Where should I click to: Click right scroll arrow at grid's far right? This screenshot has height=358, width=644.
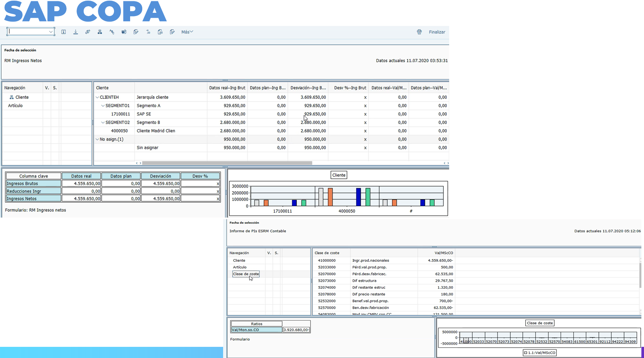pos(448,163)
